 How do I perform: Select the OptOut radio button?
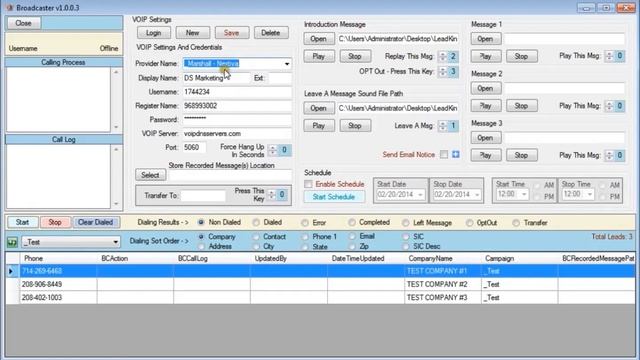469,223
